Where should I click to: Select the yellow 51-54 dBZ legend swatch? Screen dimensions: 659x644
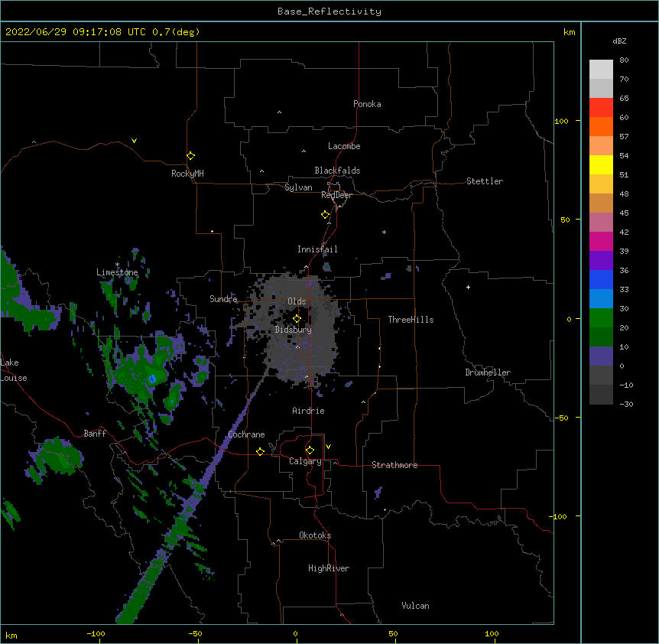(x=601, y=164)
